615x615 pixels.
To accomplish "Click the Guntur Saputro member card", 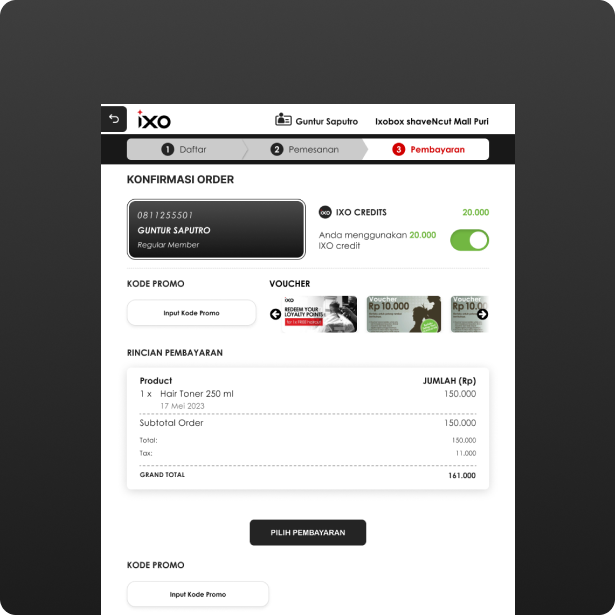I will 216,229.
